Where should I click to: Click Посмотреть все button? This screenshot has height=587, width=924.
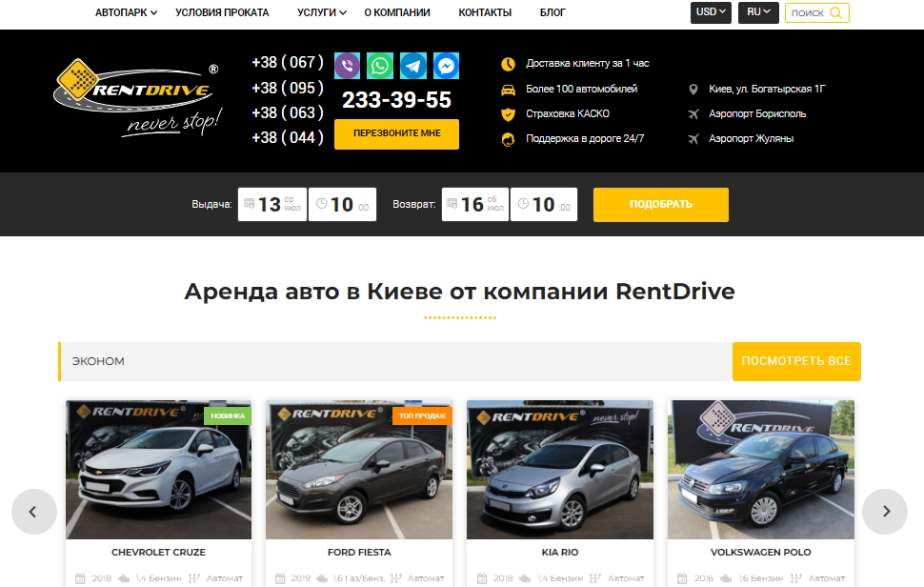click(795, 362)
